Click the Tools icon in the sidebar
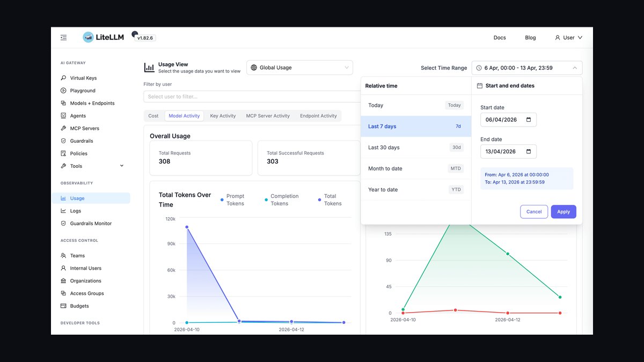Screen dimensions: 644x362 pos(63,166)
